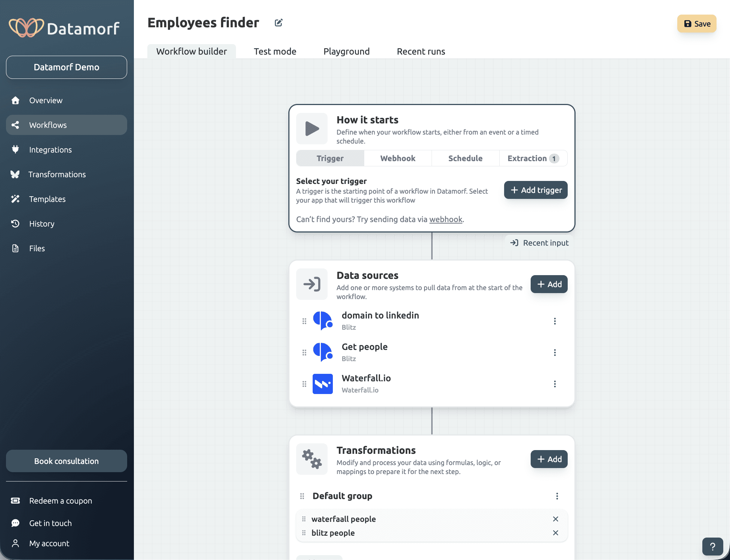Click the How it starts play icon

(x=312, y=129)
